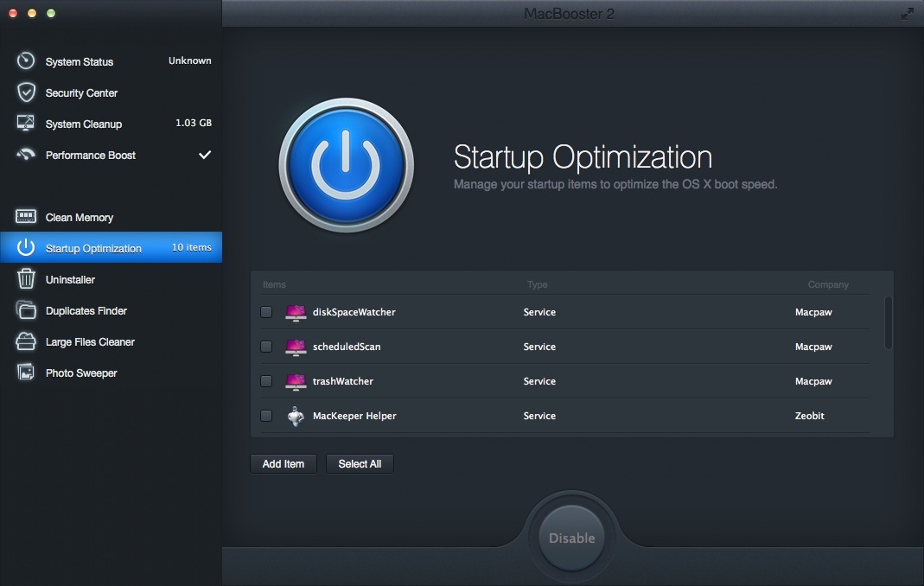
Task: Select the MacKeeper Helper checkbox
Action: 266,416
